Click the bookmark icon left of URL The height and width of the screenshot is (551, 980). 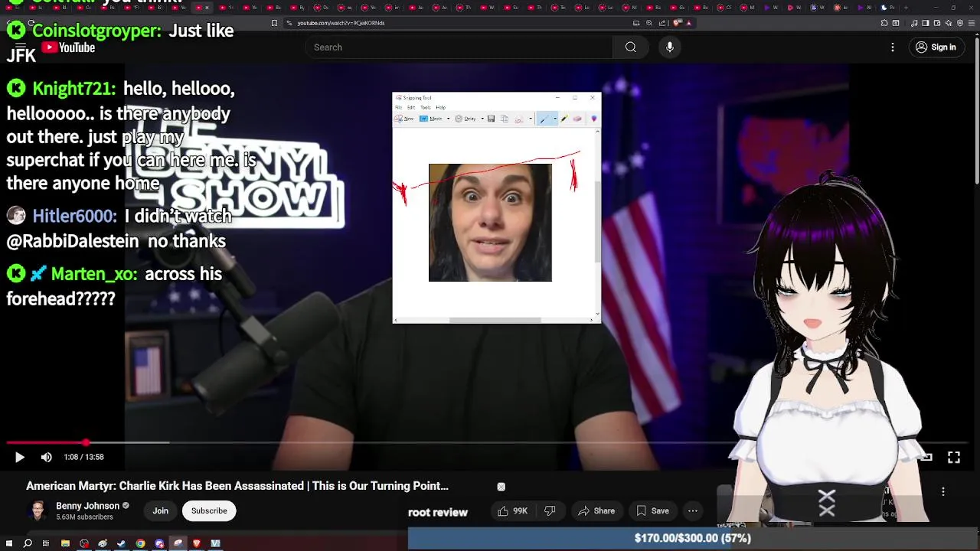tap(275, 23)
